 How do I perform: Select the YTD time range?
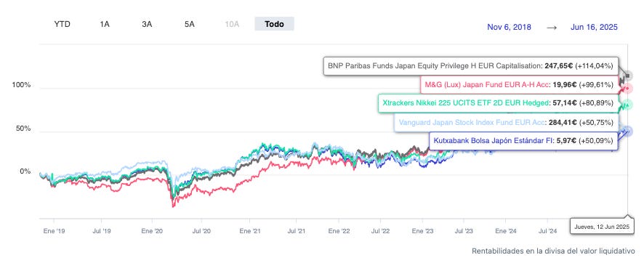click(x=62, y=24)
